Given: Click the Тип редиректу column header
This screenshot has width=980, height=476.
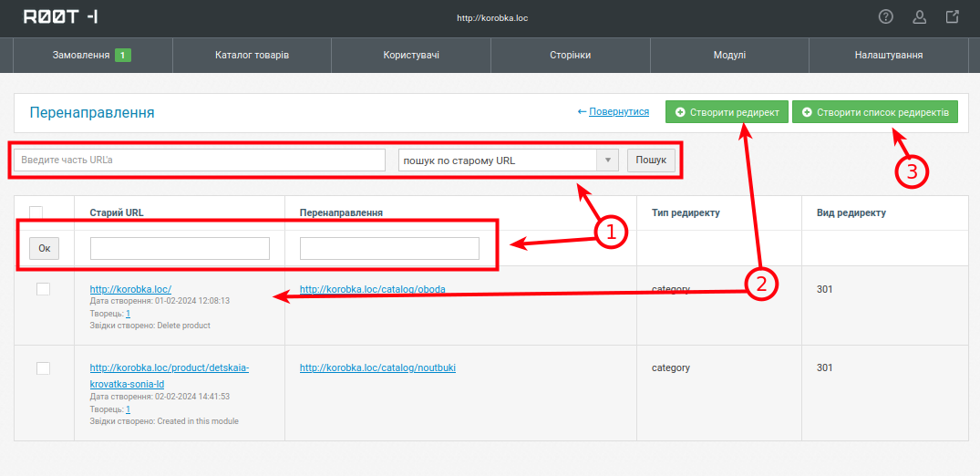Looking at the screenshot, I should pyautogui.click(x=686, y=212).
